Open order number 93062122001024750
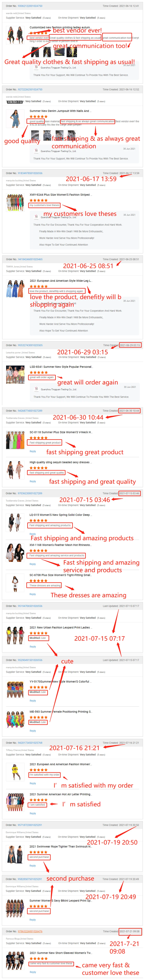 (x=30, y=6)
